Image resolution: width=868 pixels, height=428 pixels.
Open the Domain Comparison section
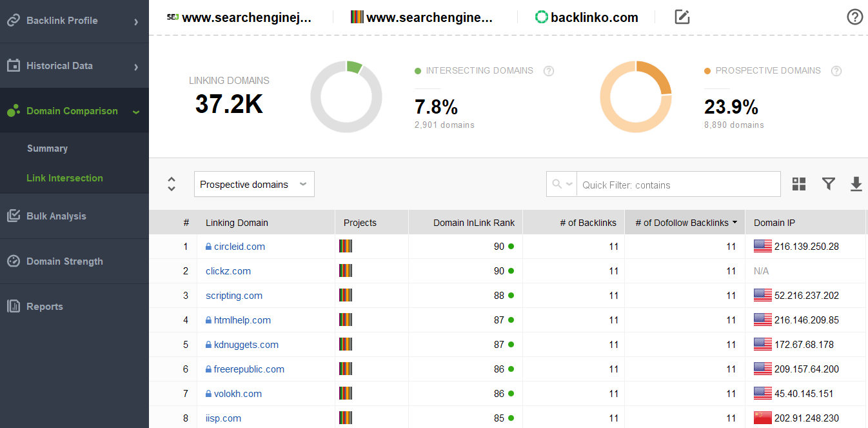pyautogui.click(x=74, y=111)
